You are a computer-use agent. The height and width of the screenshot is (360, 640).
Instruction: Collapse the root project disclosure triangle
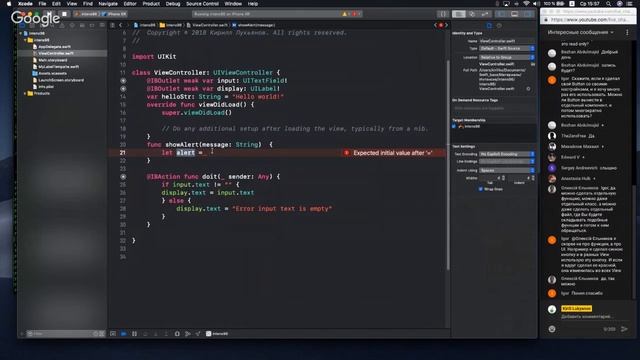[x=21, y=33]
